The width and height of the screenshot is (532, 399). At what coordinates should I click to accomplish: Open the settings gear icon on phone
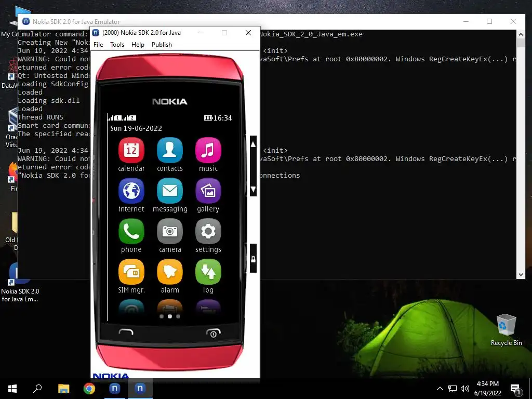point(208,231)
